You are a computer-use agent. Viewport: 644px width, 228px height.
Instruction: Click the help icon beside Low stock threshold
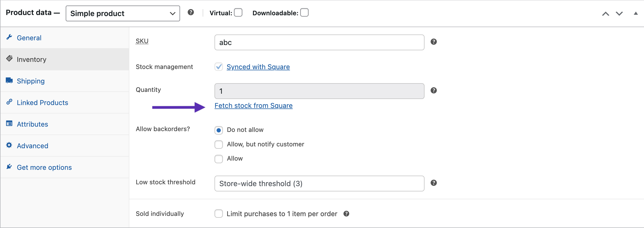click(x=433, y=183)
